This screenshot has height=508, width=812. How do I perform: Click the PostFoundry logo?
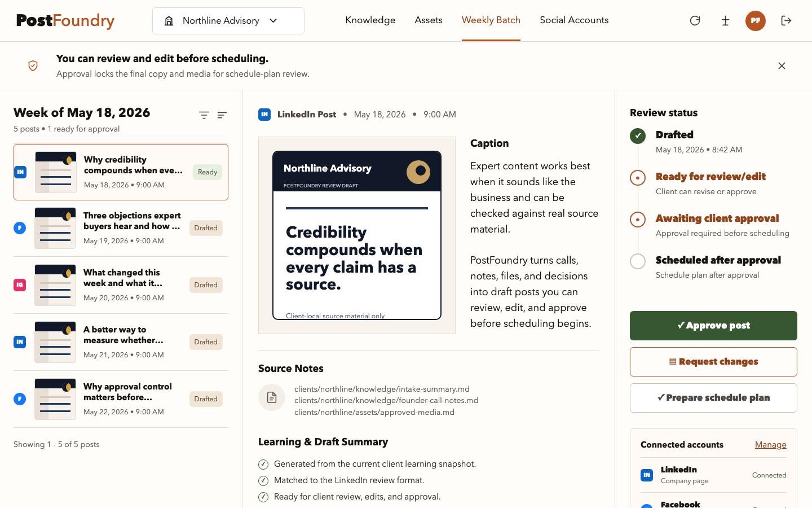point(65,20)
